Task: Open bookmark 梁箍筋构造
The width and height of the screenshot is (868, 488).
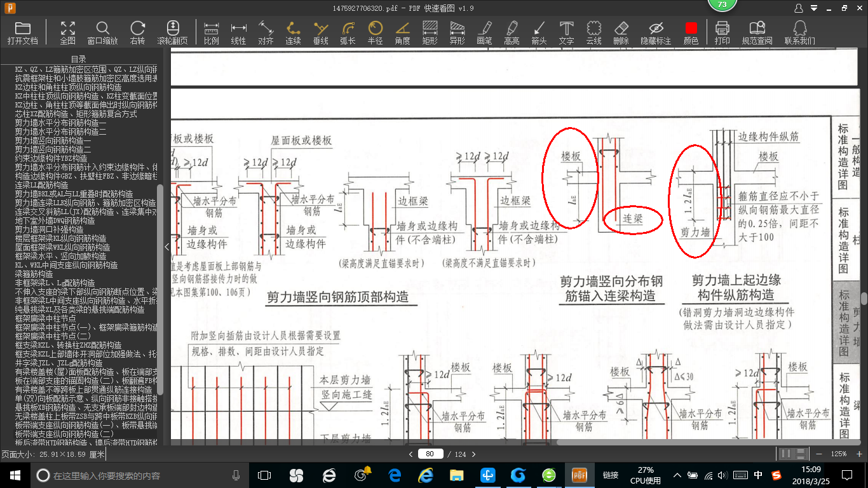Action: [x=34, y=273]
